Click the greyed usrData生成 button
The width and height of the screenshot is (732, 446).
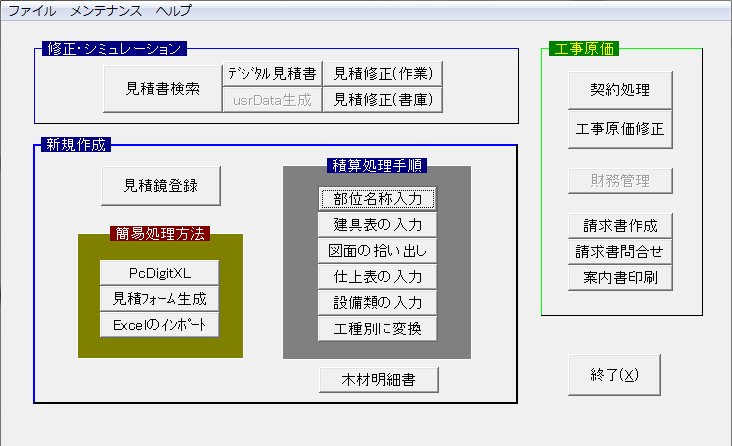click(272, 99)
